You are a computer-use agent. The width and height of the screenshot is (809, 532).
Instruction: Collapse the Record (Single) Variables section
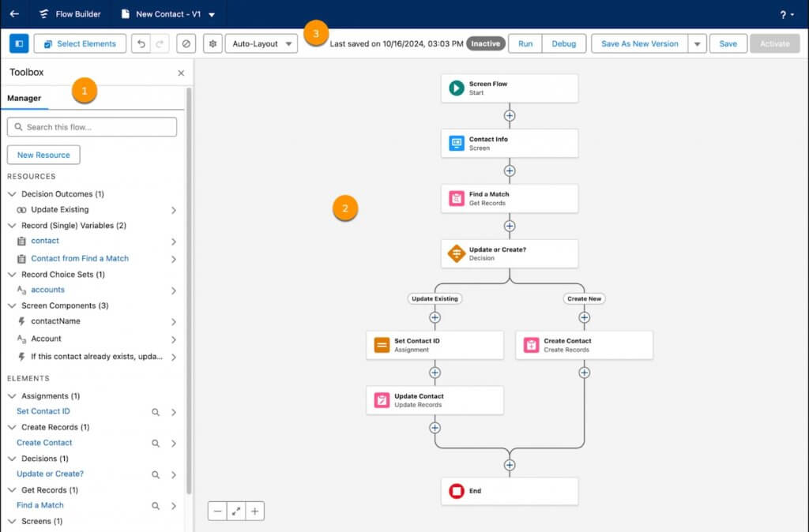pos(11,226)
